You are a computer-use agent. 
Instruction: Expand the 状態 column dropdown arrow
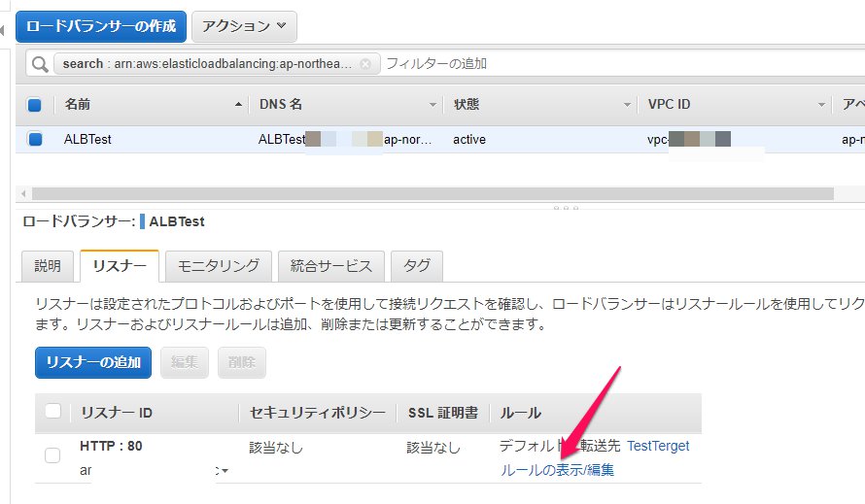(x=627, y=105)
